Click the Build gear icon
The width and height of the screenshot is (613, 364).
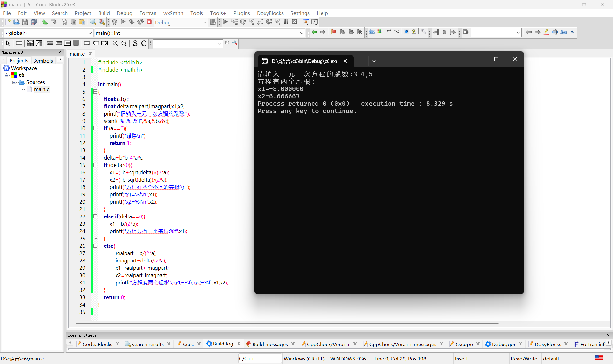115,22
